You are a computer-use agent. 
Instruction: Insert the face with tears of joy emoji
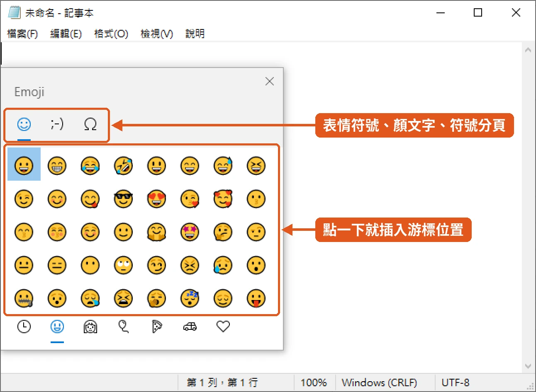tap(90, 166)
